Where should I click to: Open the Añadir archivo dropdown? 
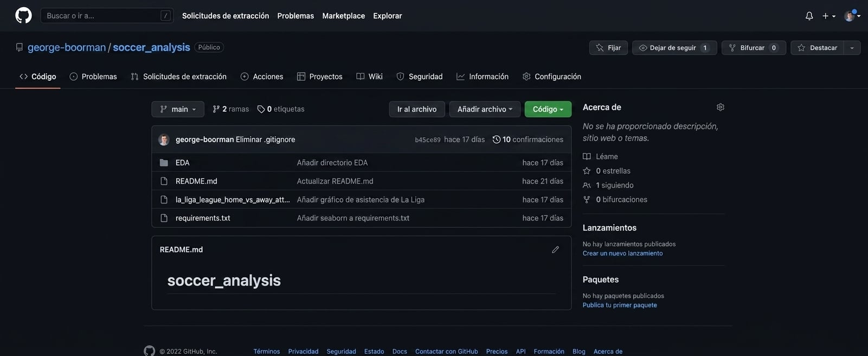pos(485,109)
